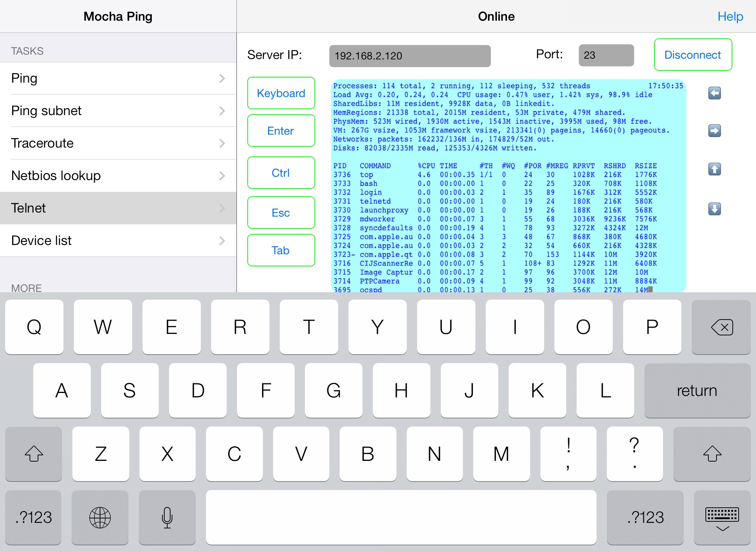This screenshot has height=552, width=756.
Task: Tap the U key
Action: pyautogui.click(x=446, y=327)
